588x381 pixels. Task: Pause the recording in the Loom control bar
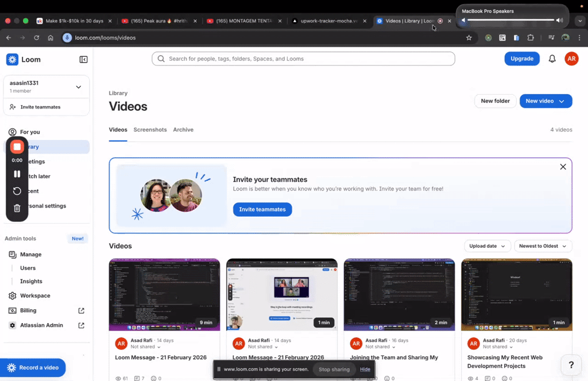[x=17, y=174]
